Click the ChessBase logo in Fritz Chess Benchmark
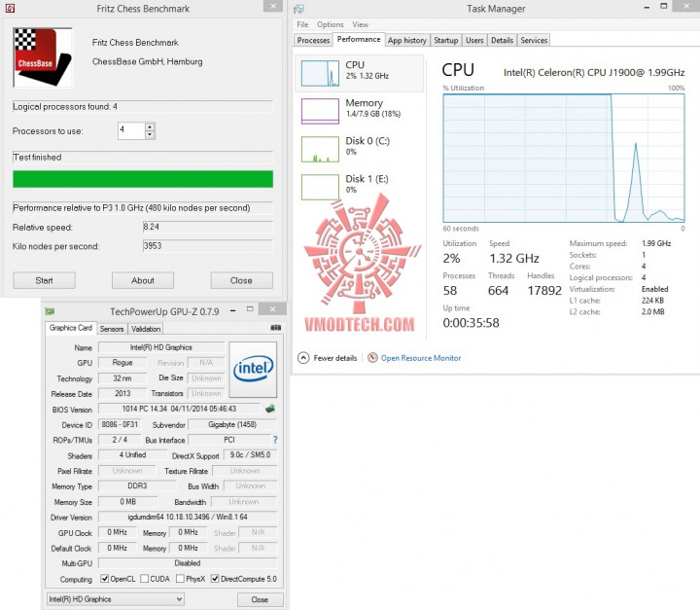The width and height of the screenshot is (700, 610). click(x=43, y=57)
